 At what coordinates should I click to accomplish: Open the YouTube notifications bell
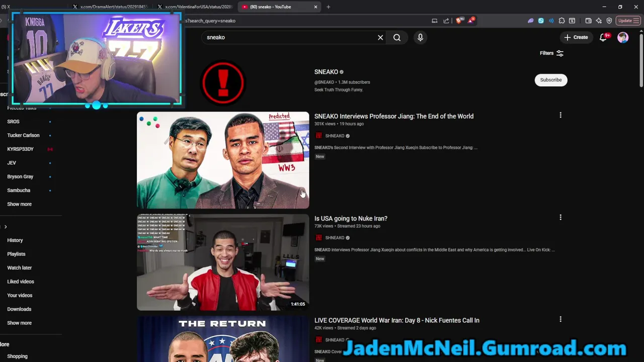(x=603, y=37)
